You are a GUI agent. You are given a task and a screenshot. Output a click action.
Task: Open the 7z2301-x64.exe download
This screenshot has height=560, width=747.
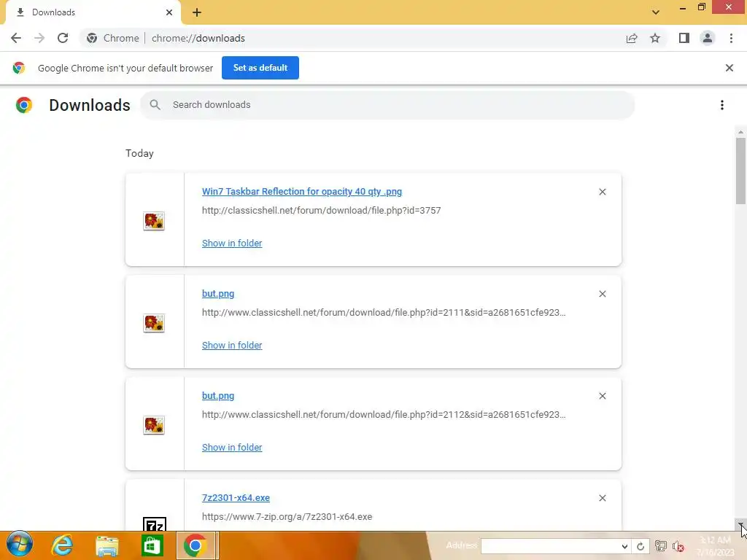click(236, 497)
